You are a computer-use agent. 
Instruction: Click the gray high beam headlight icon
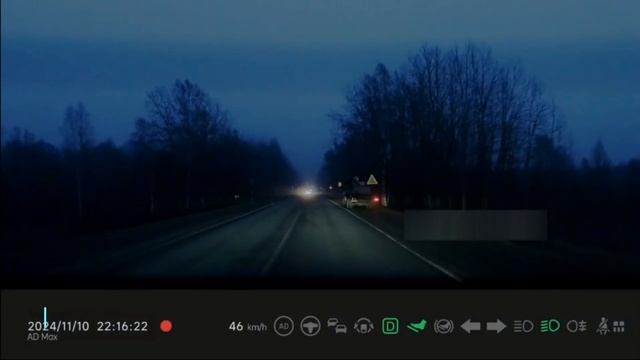tap(523, 326)
